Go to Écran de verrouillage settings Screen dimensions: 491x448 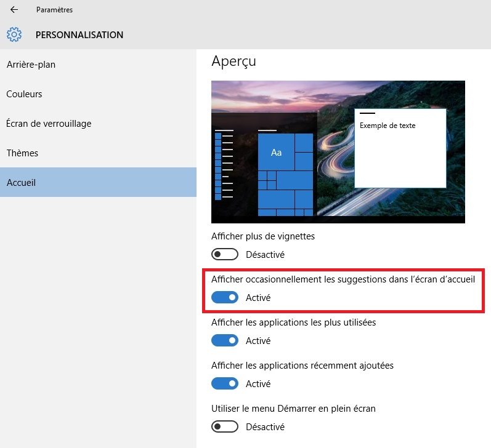[x=49, y=124]
